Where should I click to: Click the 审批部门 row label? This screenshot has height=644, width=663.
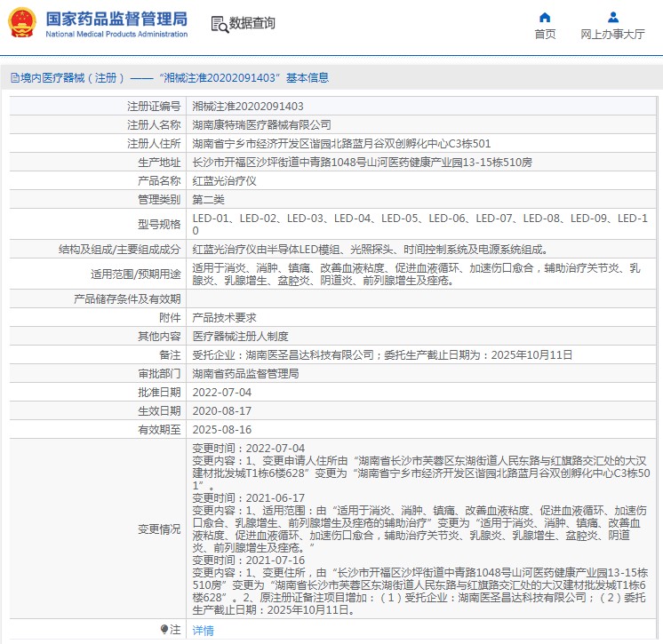point(159,374)
